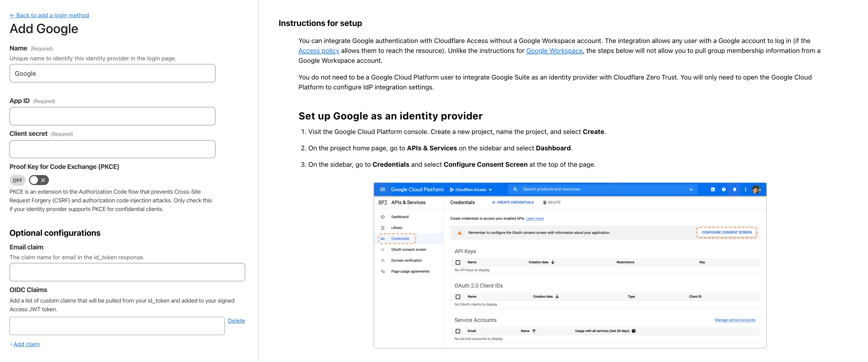
Task: Click the trash DELETE icon in Credentials
Action: click(545, 202)
